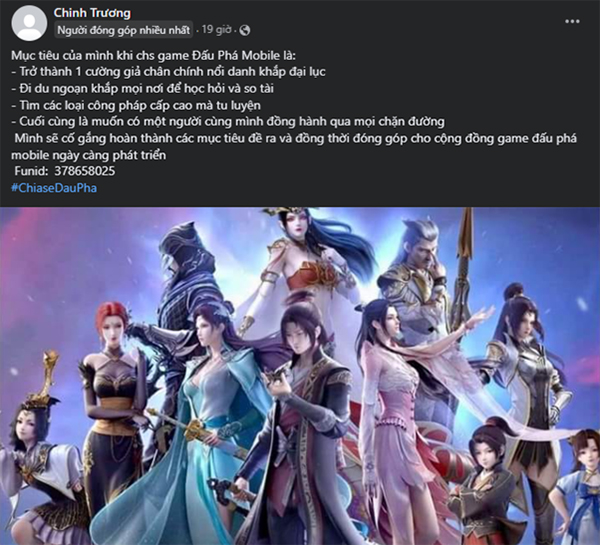Image resolution: width=600 pixels, height=545 pixels.
Task: Click the 'Người đóng góp nhiều nhất' badge
Action: pos(124,30)
